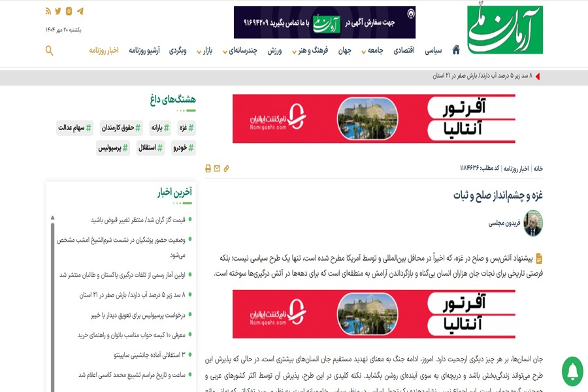Open the اخبار روزنامه breadcrumb link
This screenshot has width=588, height=392.
click(x=516, y=169)
